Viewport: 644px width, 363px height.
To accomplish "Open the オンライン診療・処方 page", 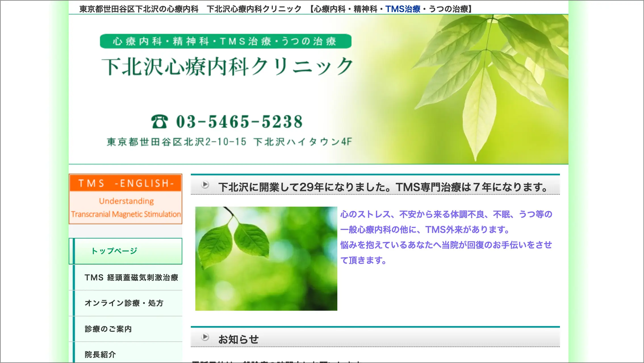I will point(125,303).
